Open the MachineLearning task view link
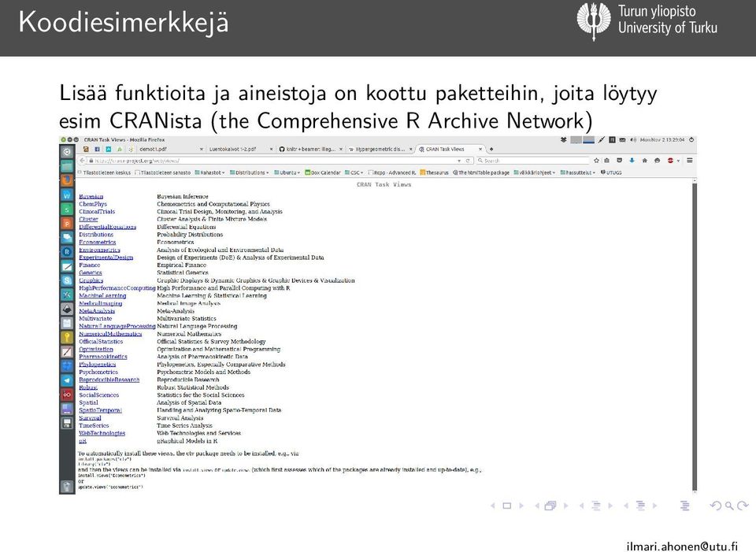The image size is (756, 552). (102, 295)
